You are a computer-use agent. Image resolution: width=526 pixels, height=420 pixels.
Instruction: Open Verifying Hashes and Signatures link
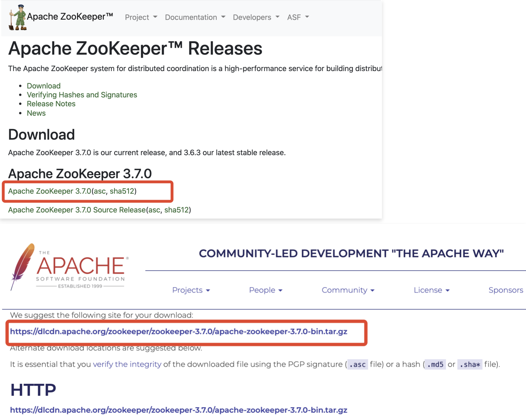point(82,95)
